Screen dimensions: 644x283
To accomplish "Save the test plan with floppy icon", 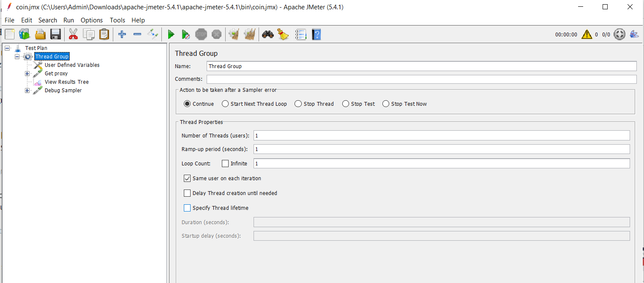I will [55, 34].
